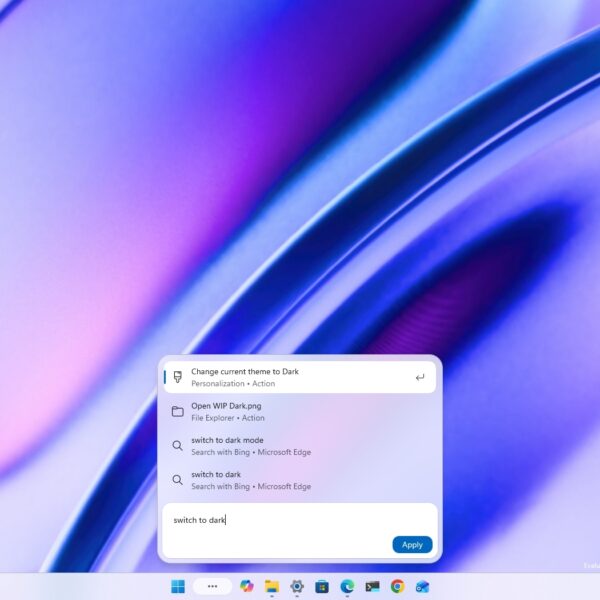Launch Copilot from the taskbar
The image size is (600, 600).
pyautogui.click(x=246, y=586)
